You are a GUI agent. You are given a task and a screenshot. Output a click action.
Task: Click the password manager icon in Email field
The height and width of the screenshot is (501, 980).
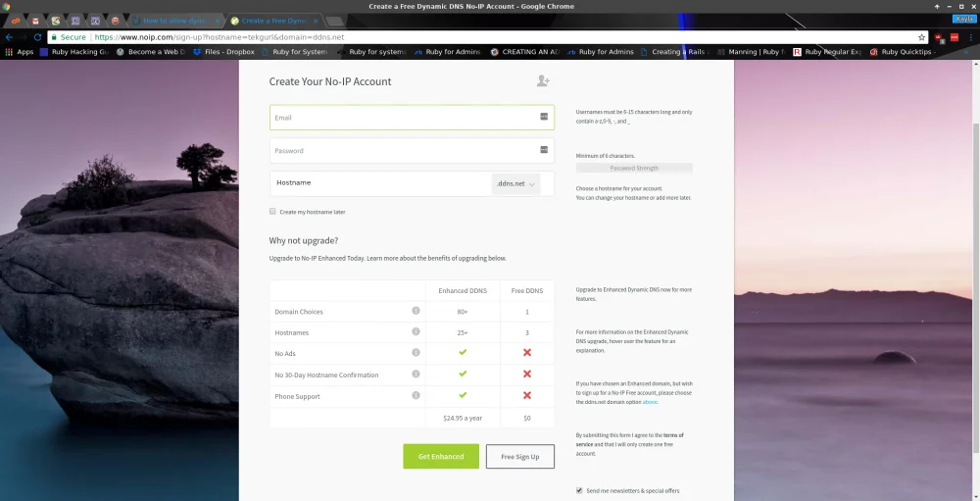(x=543, y=117)
